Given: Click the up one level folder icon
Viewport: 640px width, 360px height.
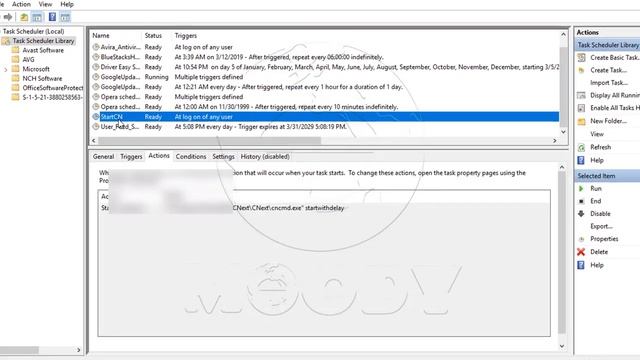Looking at the screenshot, I should coord(24,17).
